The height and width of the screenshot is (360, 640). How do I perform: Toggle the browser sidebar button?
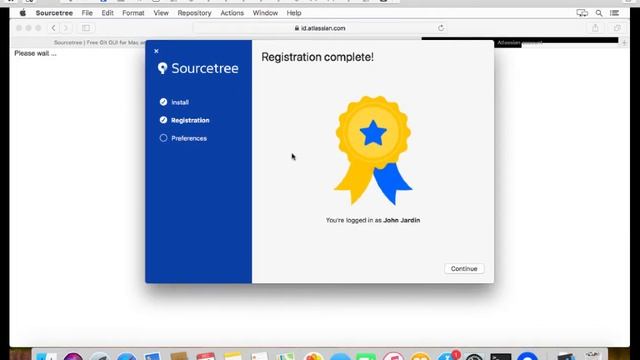(x=86, y=28)
